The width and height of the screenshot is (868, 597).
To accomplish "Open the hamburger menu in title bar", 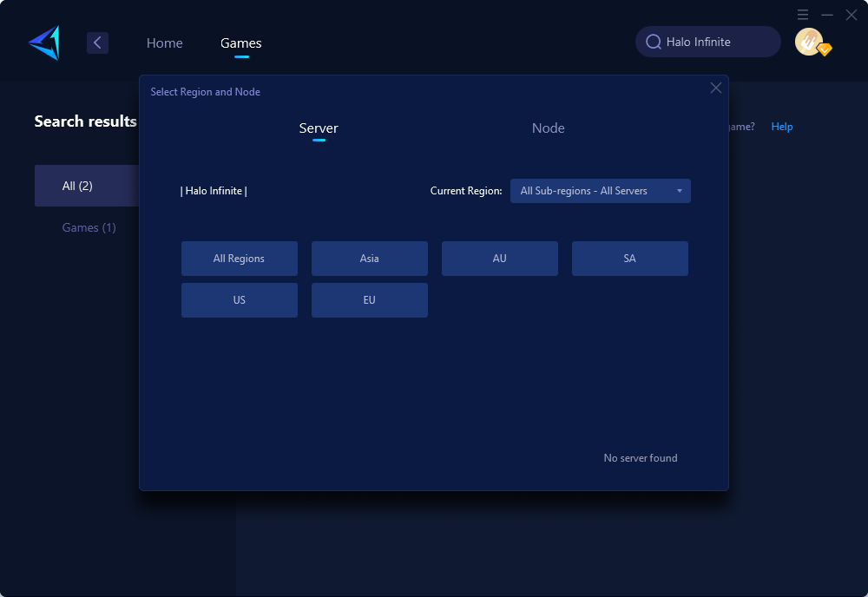I will (803, 15).
